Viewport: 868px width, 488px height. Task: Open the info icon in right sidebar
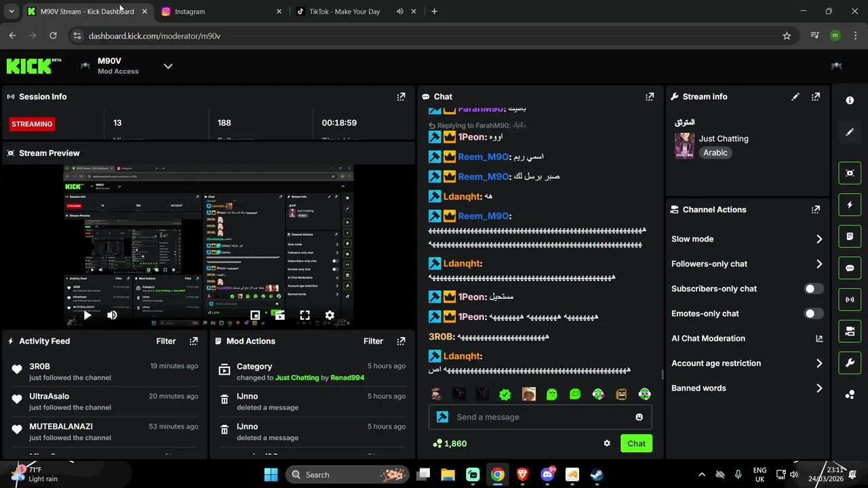click(x=850, y=100)
